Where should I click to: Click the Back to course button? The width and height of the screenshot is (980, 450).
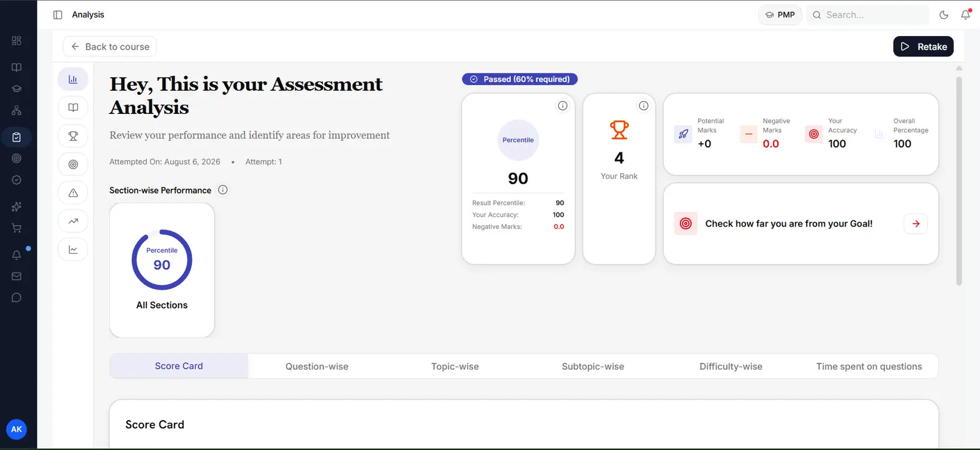[x=110, y=47]
